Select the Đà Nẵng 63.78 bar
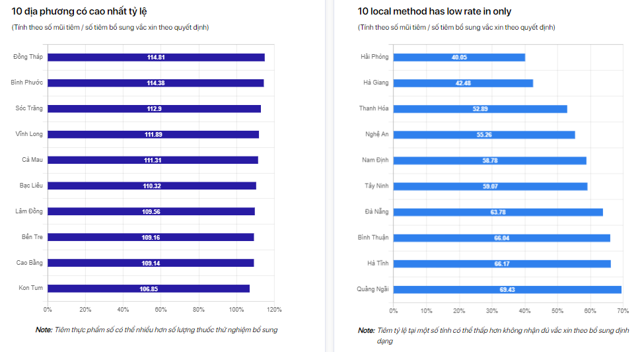Viewport: 644px width, 352px height. [x=498, y=212]
